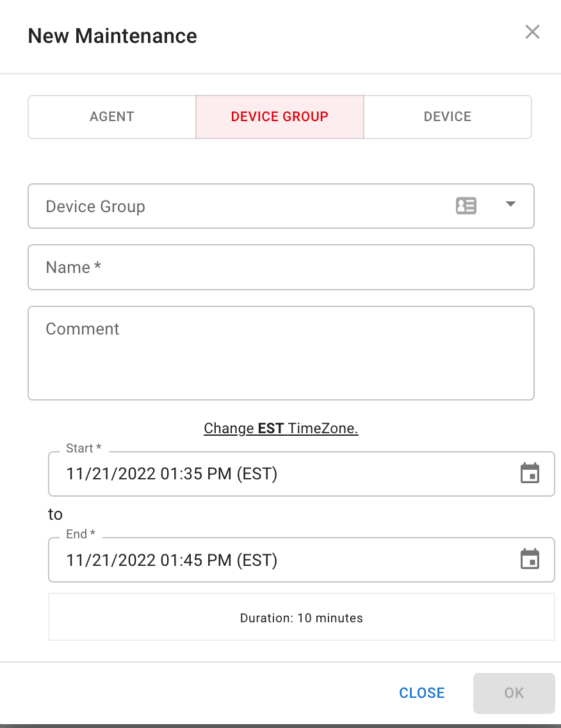
Task: Click the Close button
Action: 422,693
